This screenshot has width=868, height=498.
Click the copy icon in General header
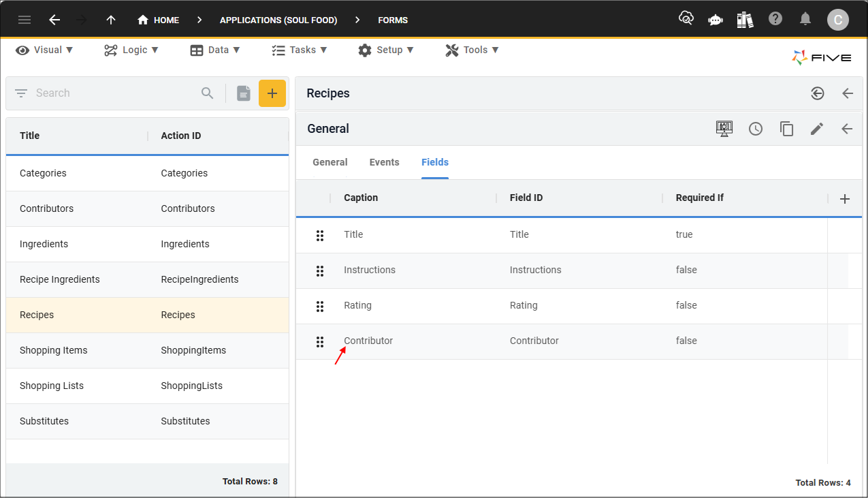point(787,129)
